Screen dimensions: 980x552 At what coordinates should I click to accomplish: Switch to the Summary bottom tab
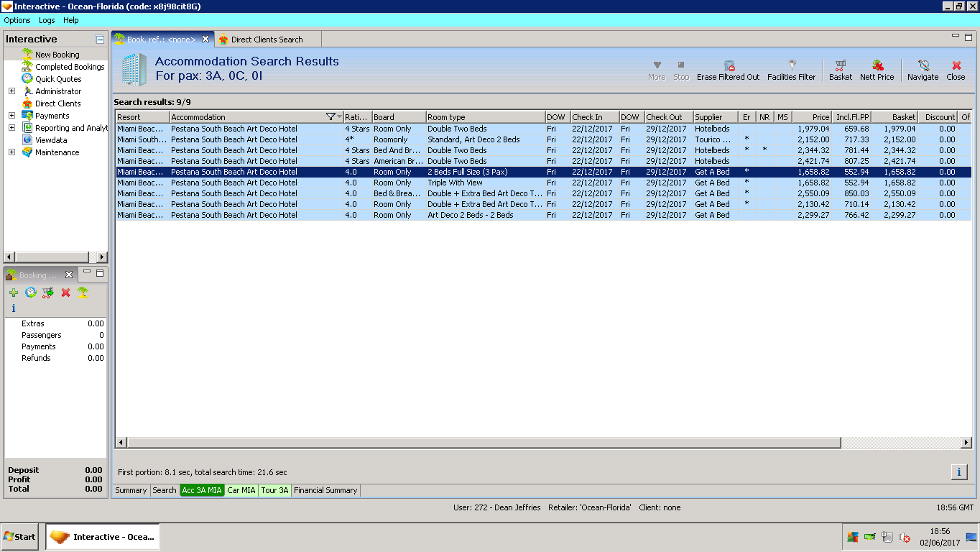[x=131, y=490]
